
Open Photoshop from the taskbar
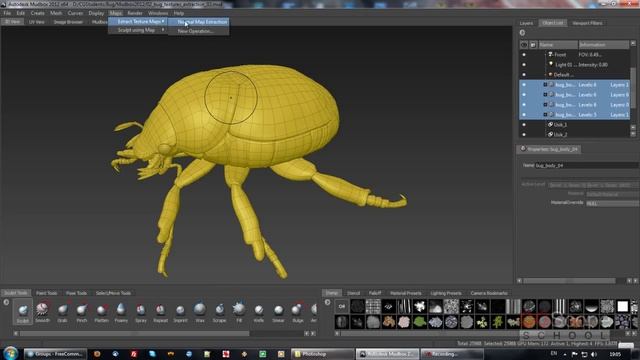pos(322,354)
